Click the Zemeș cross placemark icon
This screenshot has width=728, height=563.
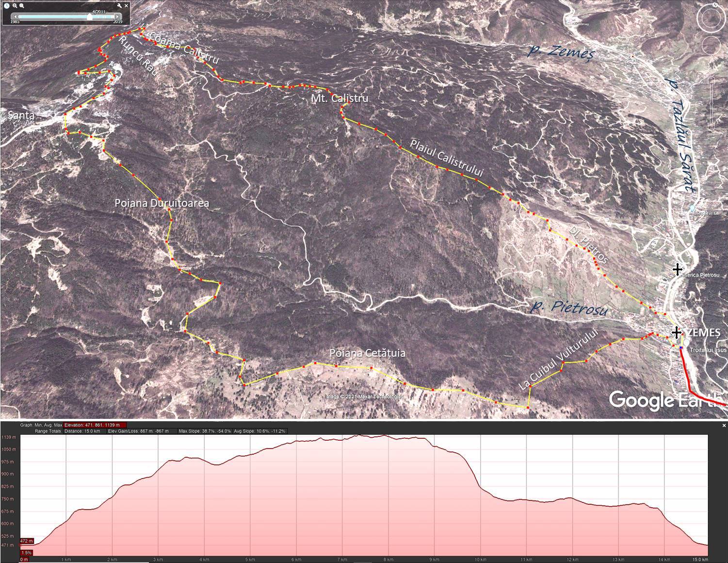676,332
